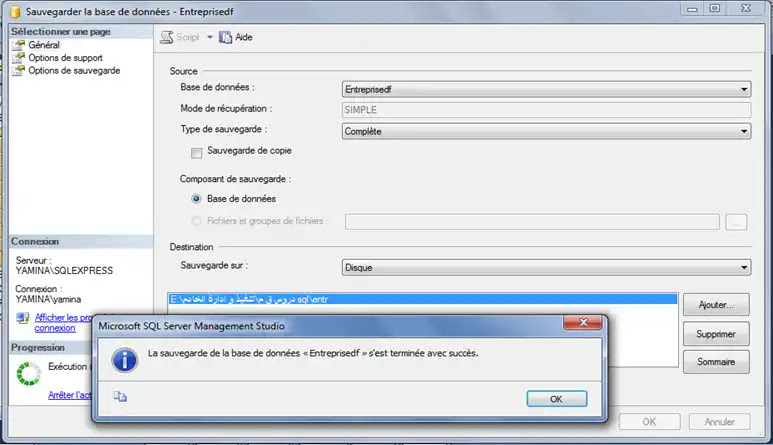Screen dimensions: 773x445
Task: Click the Annuler button
Action: point(719,422)
